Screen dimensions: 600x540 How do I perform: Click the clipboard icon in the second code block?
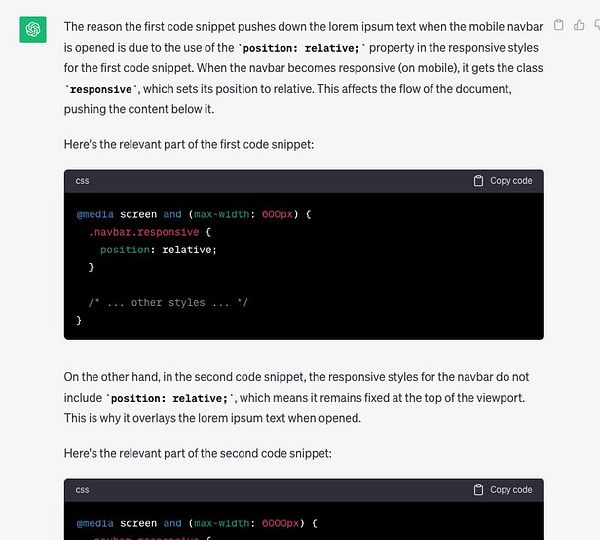coord(478,490)
